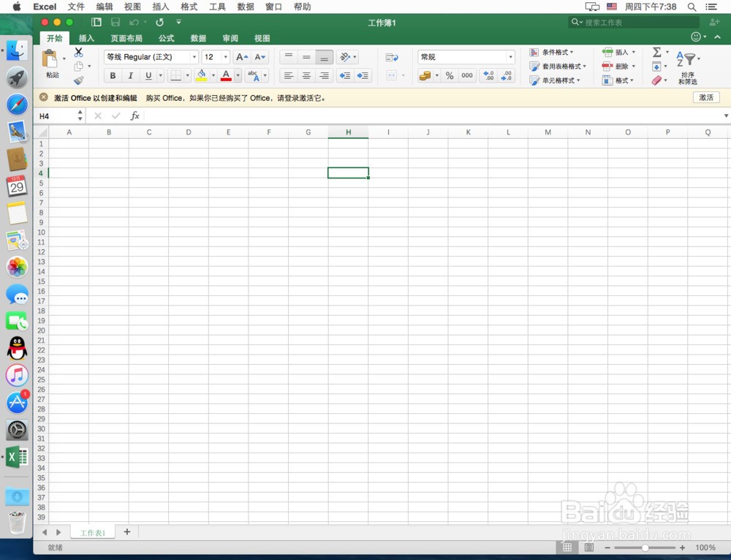Open the 窗口 menu in the menu bar
731x560 pixels.
point(273,7)
